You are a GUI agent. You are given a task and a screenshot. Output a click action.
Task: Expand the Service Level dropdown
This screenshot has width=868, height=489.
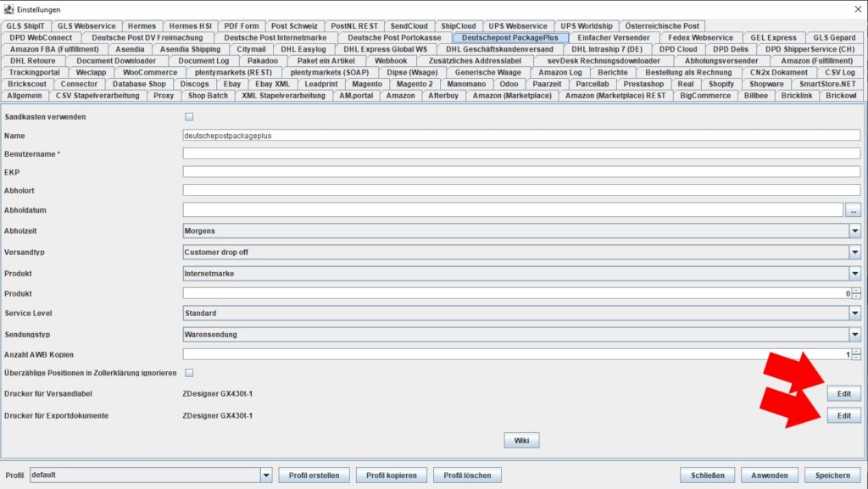[521, 313]
